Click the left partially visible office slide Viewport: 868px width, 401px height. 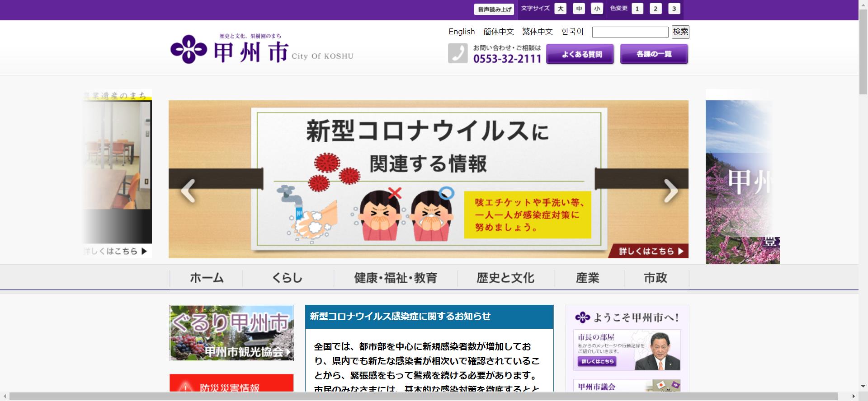118,173
